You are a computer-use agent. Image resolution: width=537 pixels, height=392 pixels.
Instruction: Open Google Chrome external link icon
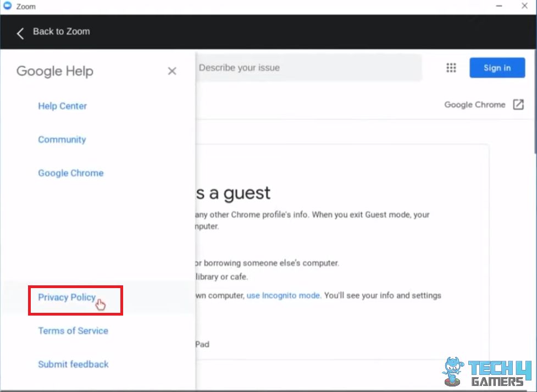(518, 104)
